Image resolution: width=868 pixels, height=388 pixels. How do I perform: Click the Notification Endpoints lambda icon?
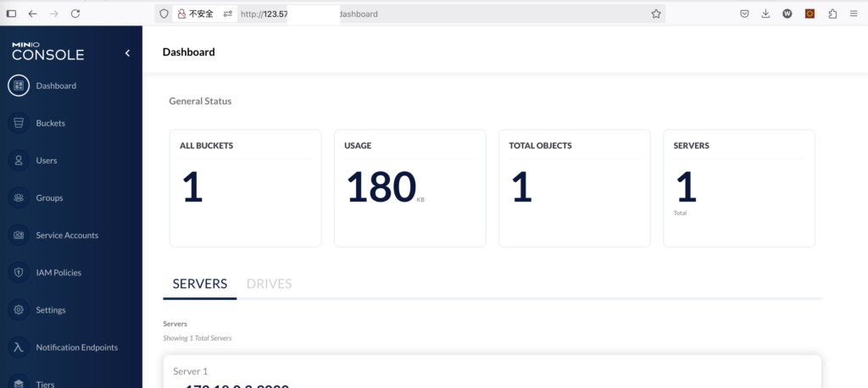pyautogui.click(x=19, y=347)
